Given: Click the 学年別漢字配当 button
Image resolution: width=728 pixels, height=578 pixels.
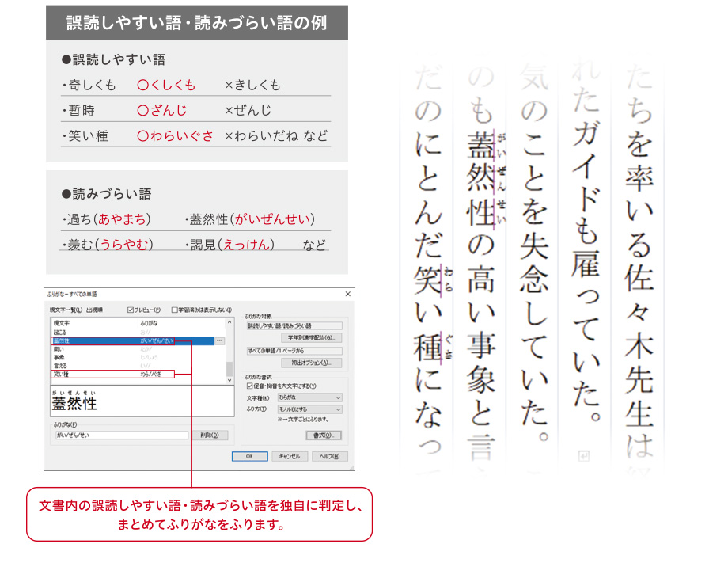Looking at the screenshot, I should (312, 338).
